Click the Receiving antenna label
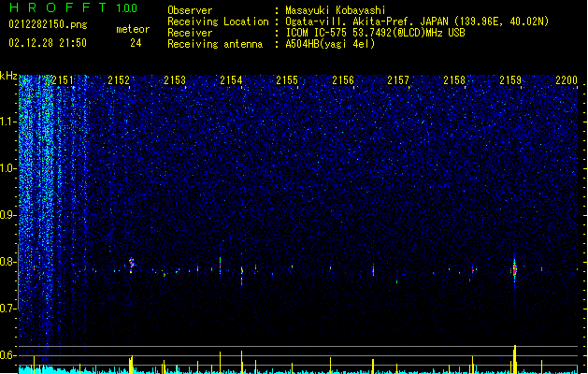 [x=215, y=44]
